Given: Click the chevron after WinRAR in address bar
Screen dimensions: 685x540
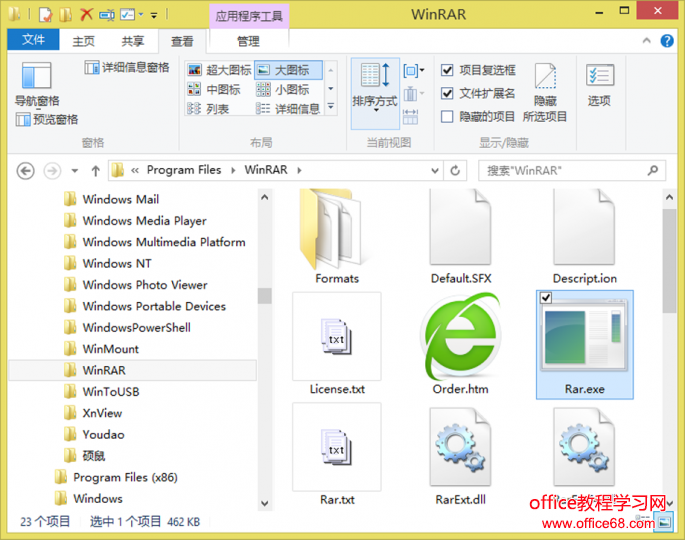Looking at the screenshot, I should point(299,170).
